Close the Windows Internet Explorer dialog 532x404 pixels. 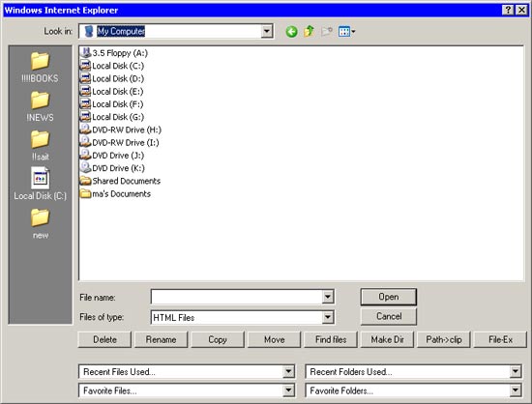pyautogui.click(x=521, y=10)
